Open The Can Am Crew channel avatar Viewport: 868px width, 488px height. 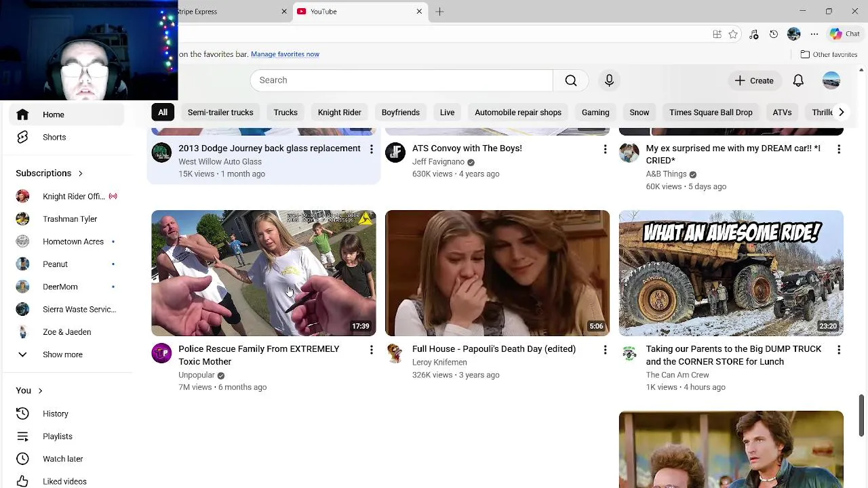click(x=629, y=353)
